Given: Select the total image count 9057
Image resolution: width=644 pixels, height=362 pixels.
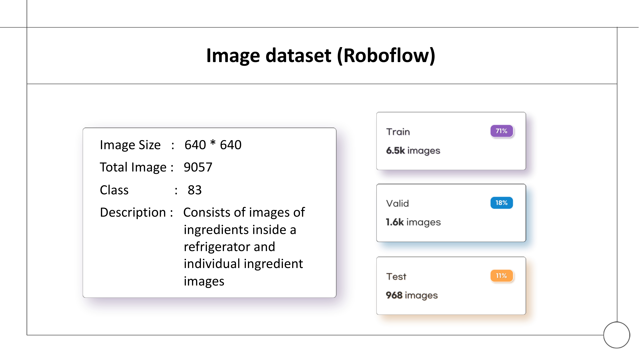Looking at the screenshot, I should 198,167.
